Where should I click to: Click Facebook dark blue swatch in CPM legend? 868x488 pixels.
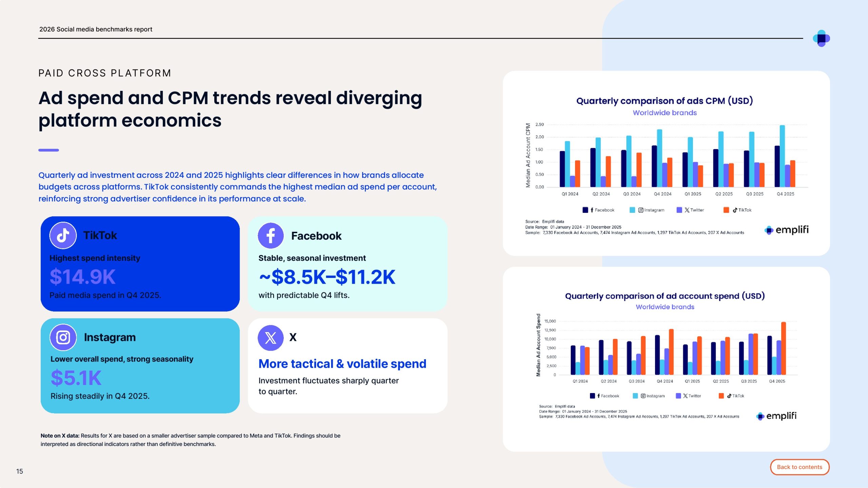[585, 210]
